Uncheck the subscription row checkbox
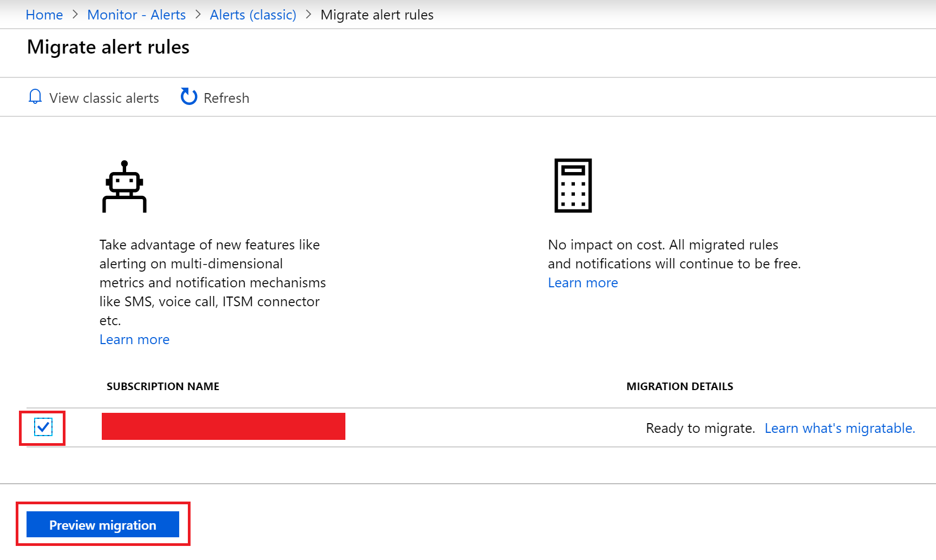 tap(43, 427)
